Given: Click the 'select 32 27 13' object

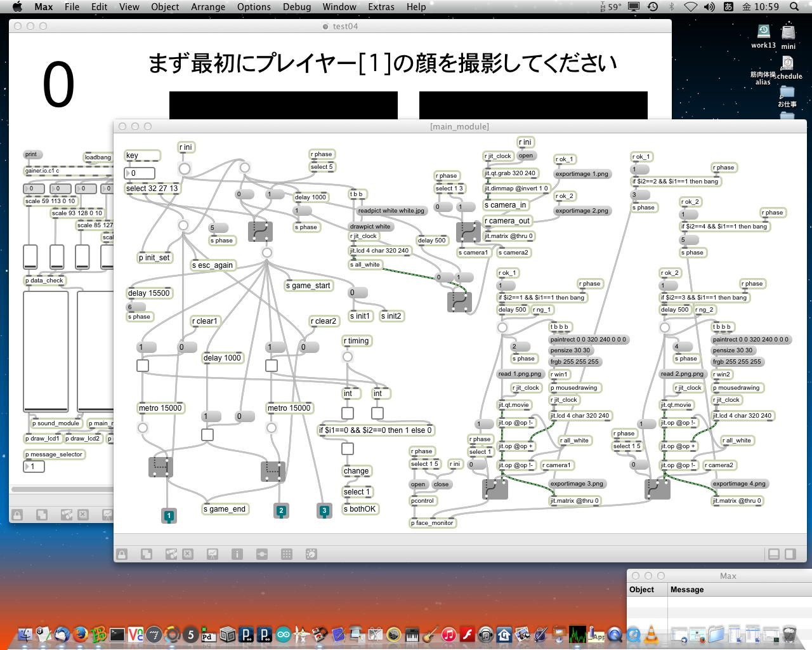Looking at the screenshot, I should pyautogui.click(x=152, y=189).
